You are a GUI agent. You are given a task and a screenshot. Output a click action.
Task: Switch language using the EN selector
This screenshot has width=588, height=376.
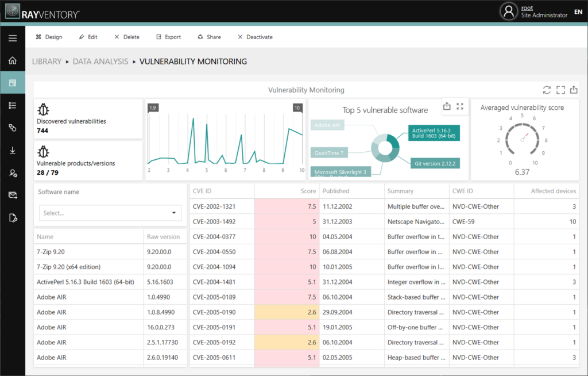click(578, 11)
